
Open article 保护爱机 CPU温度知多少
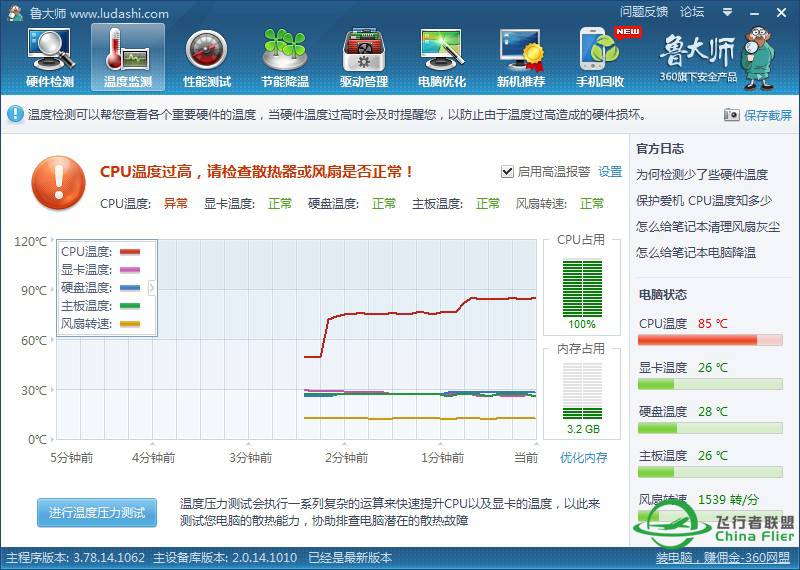click(x=704, y=200)
